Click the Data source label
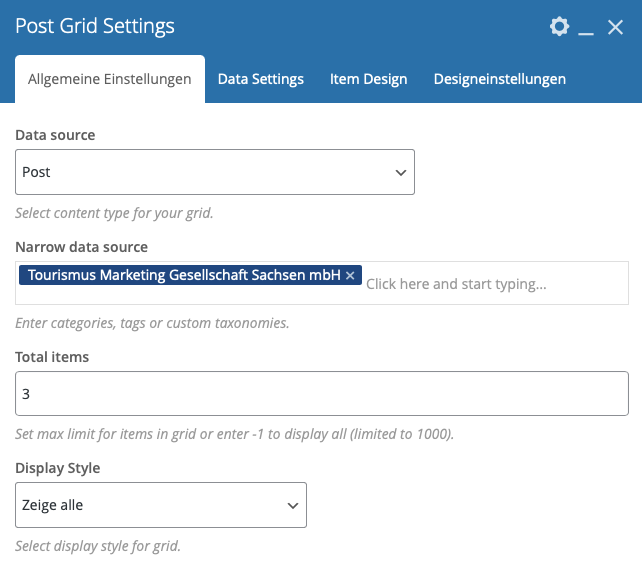This screenshot has width=642, height=573. (55, 135)
